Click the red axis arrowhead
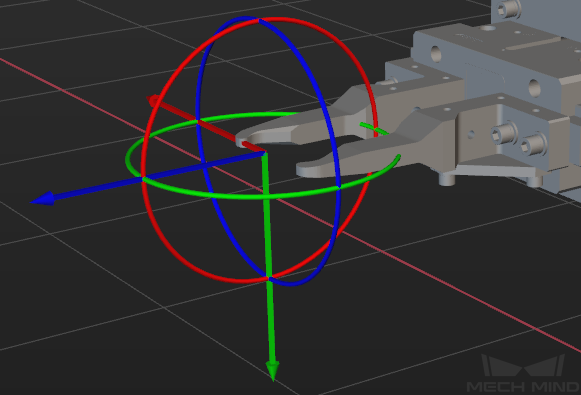The image size is (581, 395). (153, 100)
